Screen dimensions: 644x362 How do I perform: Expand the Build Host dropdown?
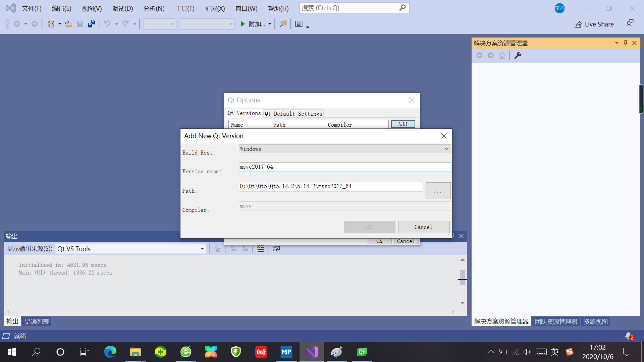pyautogui.click(x=446, y=149)
